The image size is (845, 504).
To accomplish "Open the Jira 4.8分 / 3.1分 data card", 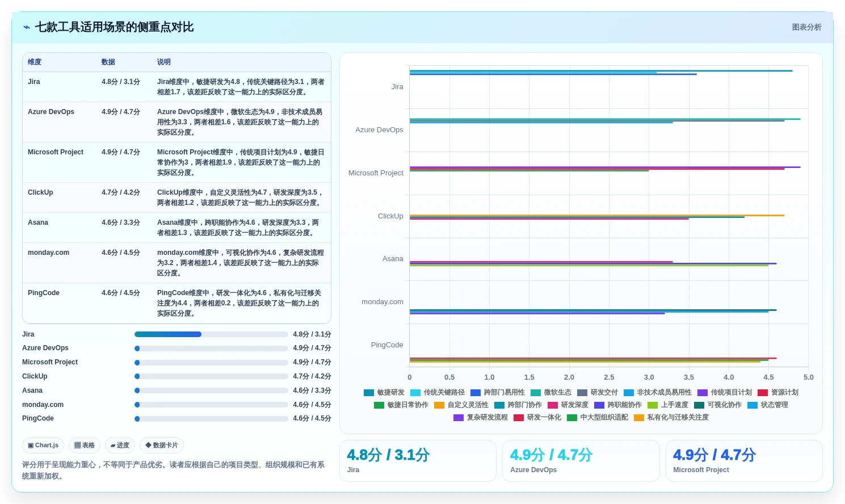I will (x=418, y=461).
